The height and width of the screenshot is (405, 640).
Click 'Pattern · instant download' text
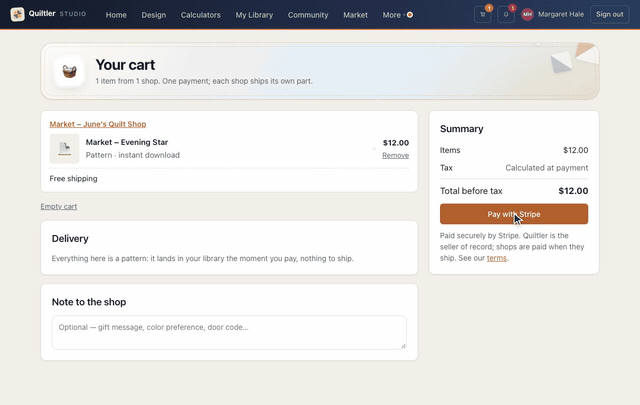[x=132, y=155]
